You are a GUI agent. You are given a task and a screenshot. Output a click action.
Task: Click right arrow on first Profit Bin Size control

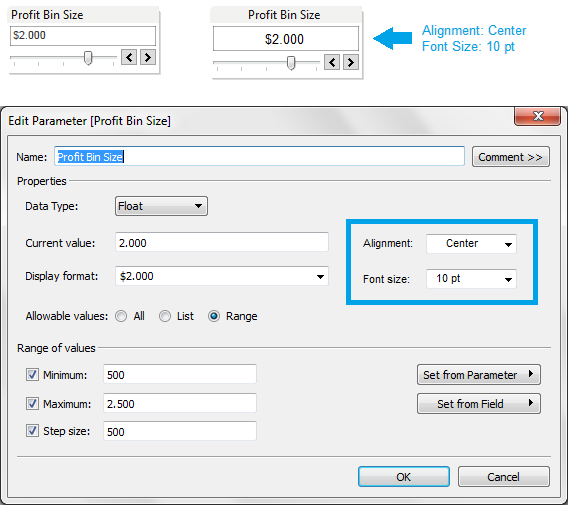pyautogui.click(x=148, y=57)
